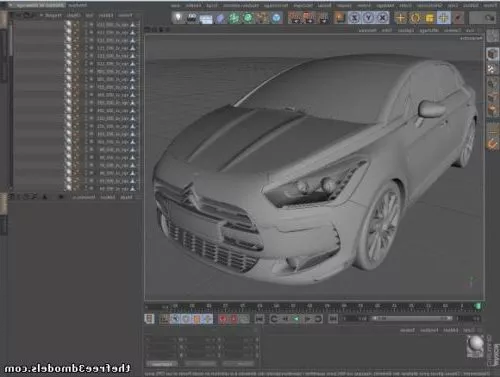This screenshot has width=500, height=377.
Task: Open render settings clapper icon
Action: tap(295, 18)
